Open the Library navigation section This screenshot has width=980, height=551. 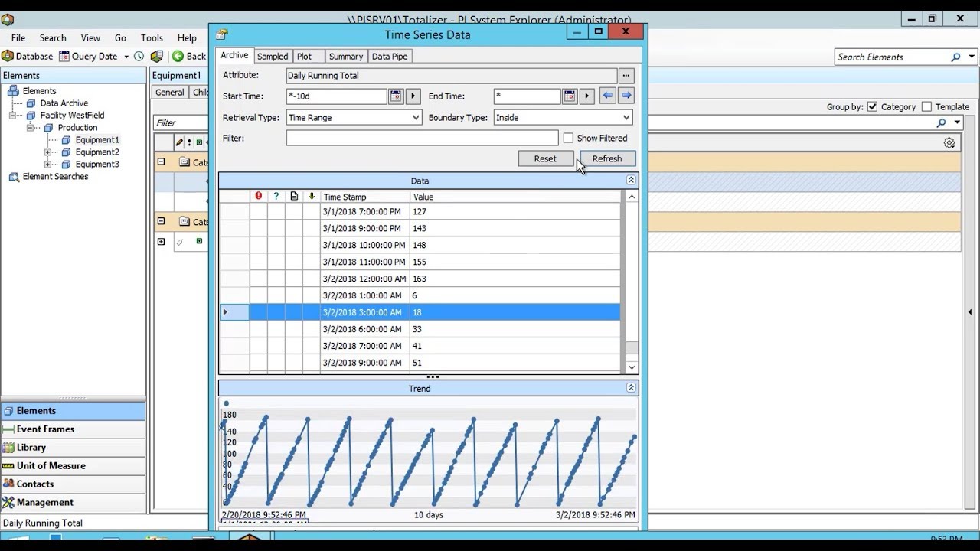pos(73,447)
